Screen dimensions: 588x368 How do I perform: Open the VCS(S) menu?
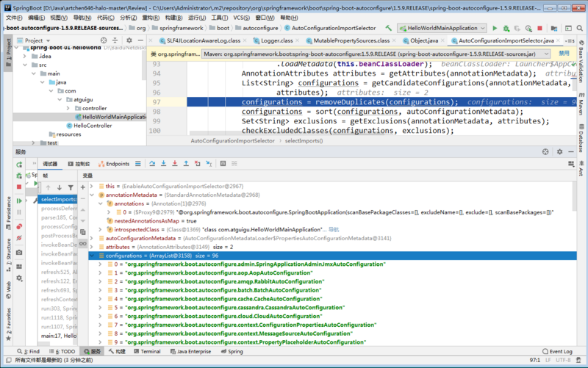coord(242,18)
